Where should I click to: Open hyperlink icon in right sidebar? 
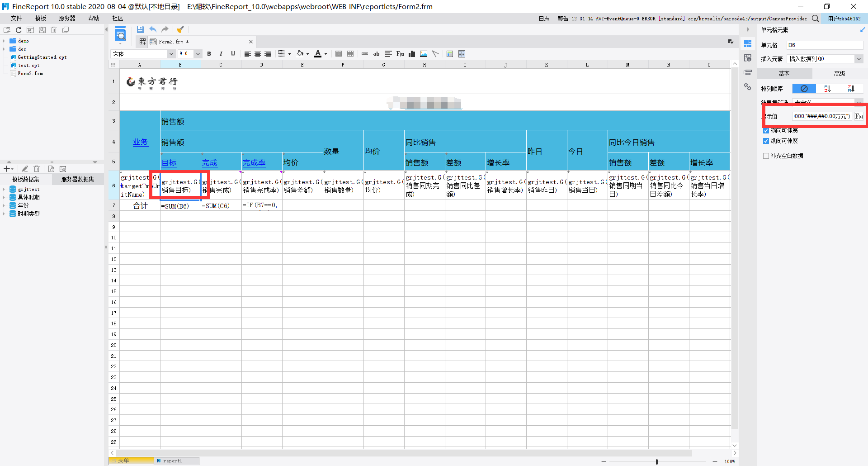pyautogui.click(x=748, y=87)
